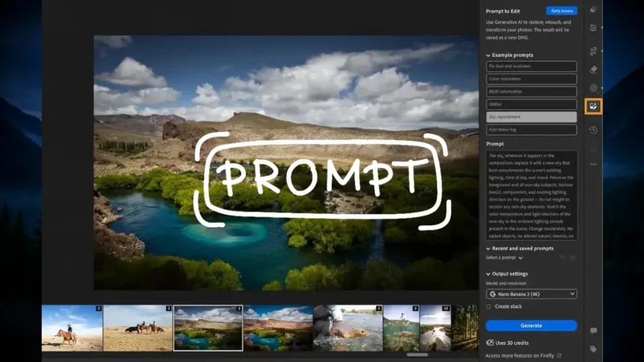This screenshot has height=362, width=644.
Task: Choose the Unblur example prompt
Action: tap(532, 104)
